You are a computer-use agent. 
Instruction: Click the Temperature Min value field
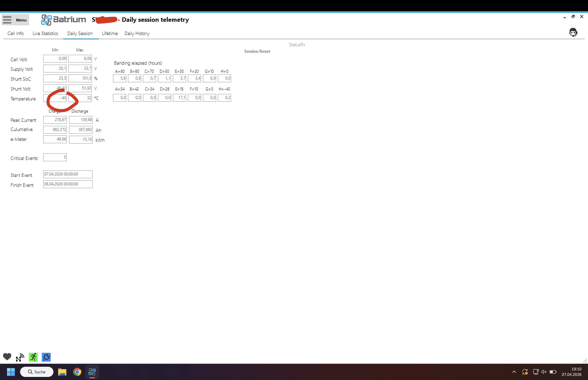[55, 98]
